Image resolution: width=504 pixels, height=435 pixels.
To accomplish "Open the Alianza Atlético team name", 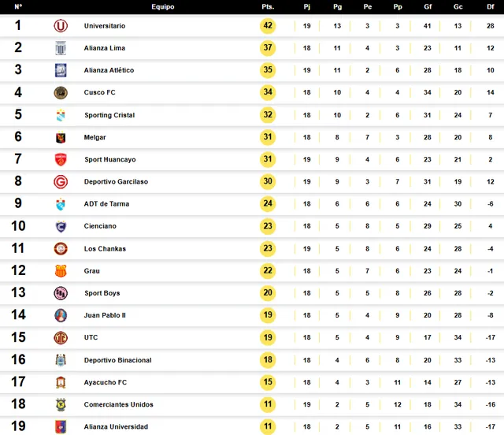I will tap(109, 70).
